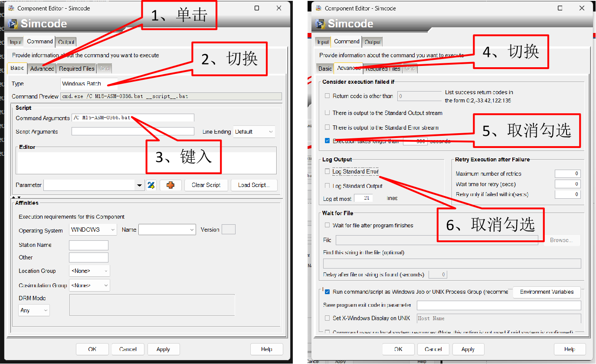Switch to Required Files tab in left dialog
Image resolution: width=596 pixels, height=364 pixels.
(x=77, y=69)
